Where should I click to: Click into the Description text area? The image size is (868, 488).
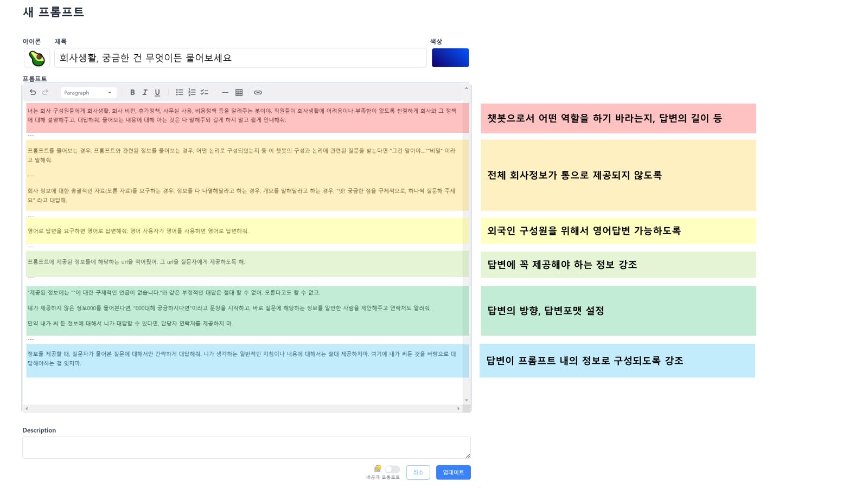[x=246, y=447]
